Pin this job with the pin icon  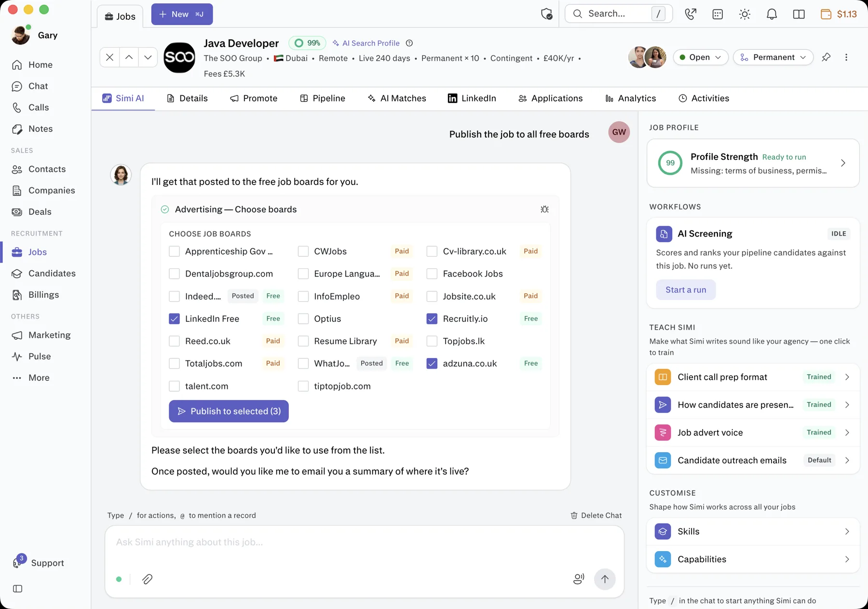(x=826, y=57)
